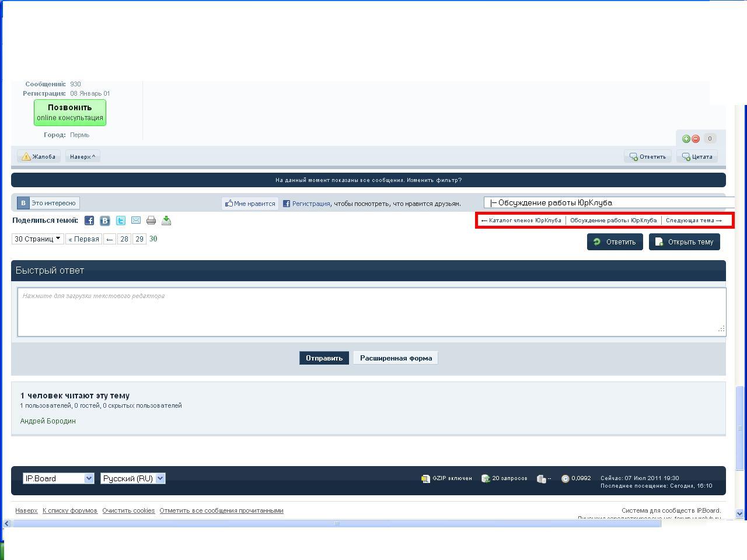Go to page 28 in pagination
This screenshot has width=747, height=560.
pyautogui.click(x=124, y=239)
